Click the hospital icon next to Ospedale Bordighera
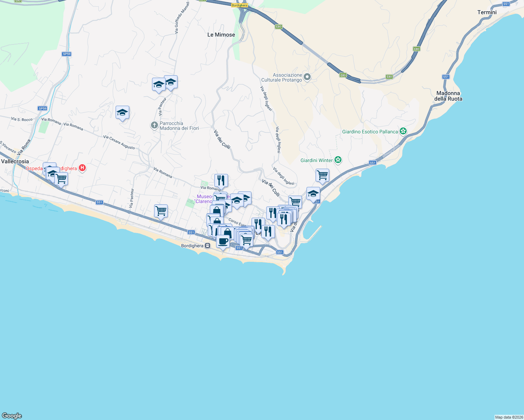This screenshot has height=420, width=524. coord(82,168)
